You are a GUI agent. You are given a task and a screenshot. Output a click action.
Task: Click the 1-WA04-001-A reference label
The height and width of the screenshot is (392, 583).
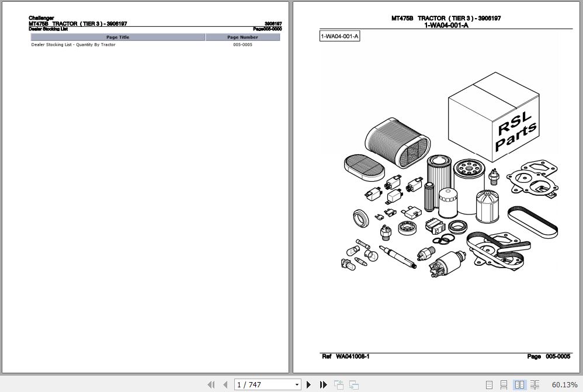point(339,36)
